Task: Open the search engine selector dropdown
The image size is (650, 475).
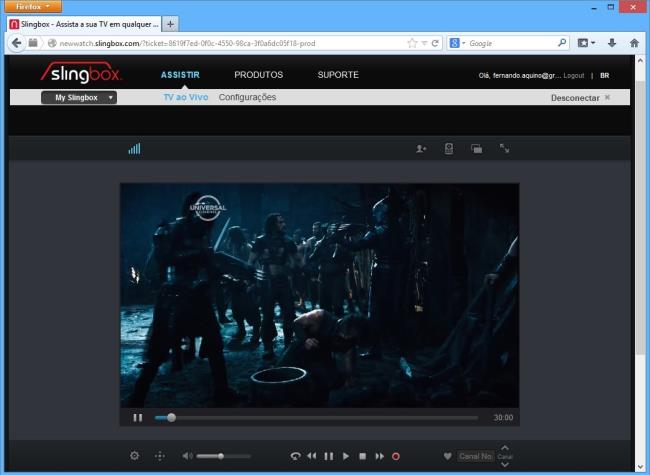Action: [x=457, y=43]
